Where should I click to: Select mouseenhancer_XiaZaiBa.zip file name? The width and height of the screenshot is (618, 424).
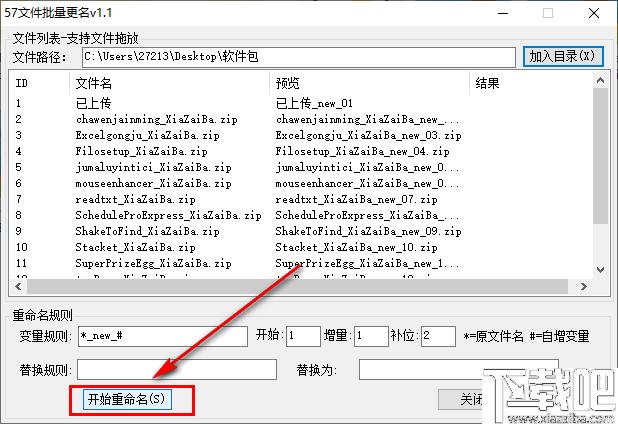tap(153, 183)
